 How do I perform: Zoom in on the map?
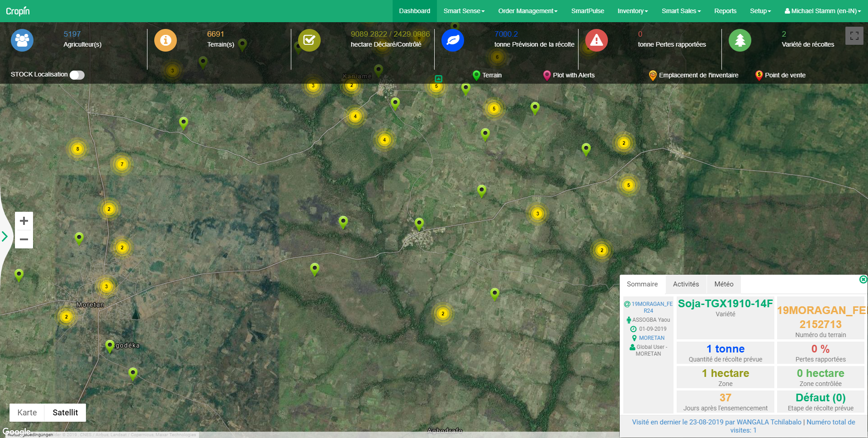24,221
